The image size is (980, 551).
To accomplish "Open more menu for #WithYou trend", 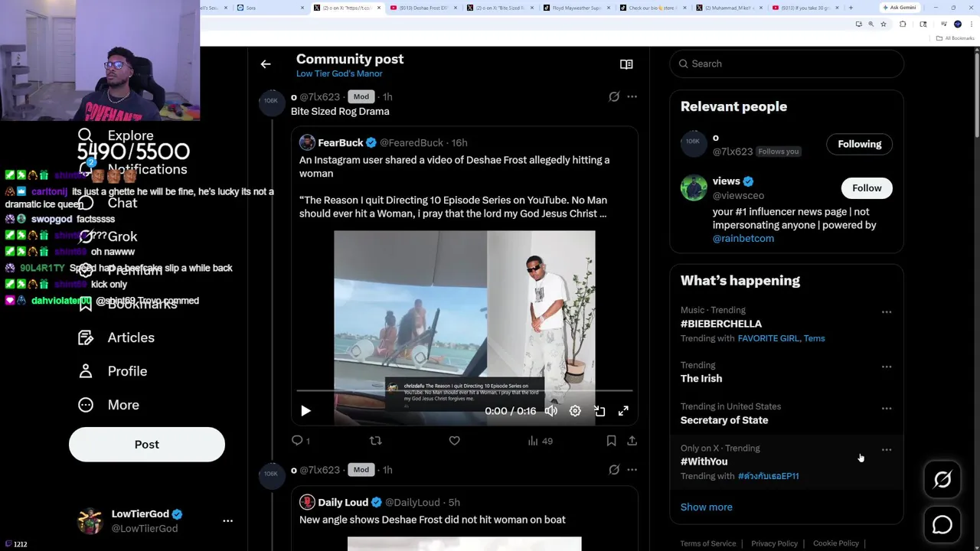I will [886, 450].
